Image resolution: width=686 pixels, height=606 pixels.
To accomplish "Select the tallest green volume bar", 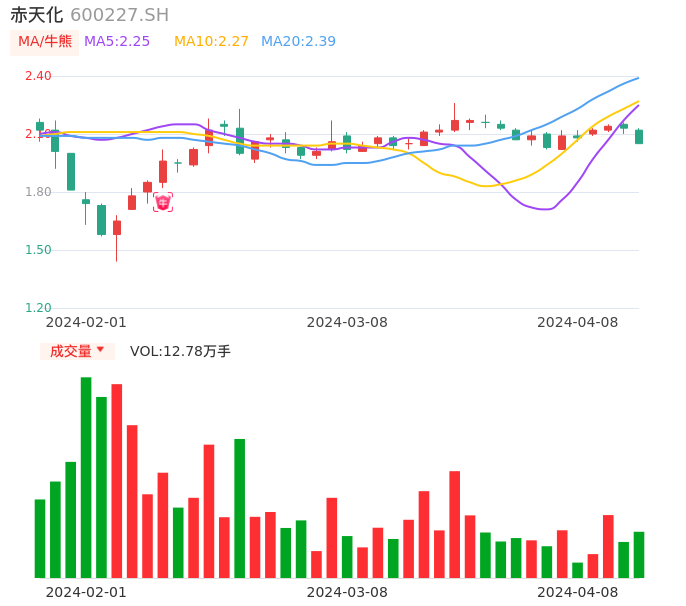I will tap(86, 477).
